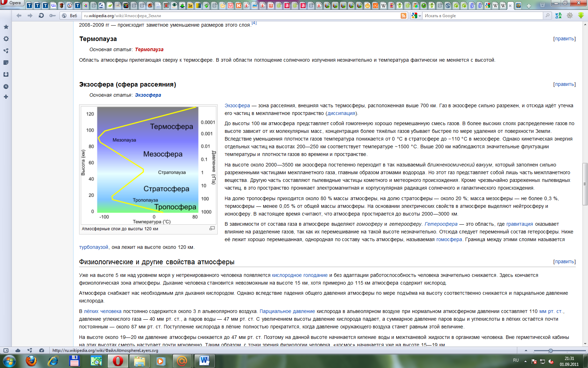Open the диссипация link
Viewport: 588px width, 368px height.
click(x=341, y=113)
